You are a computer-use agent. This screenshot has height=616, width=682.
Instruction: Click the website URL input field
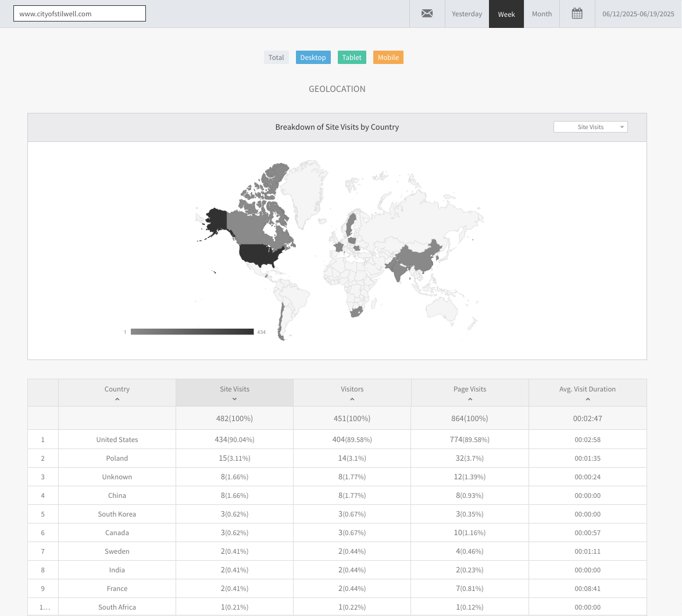80,13
